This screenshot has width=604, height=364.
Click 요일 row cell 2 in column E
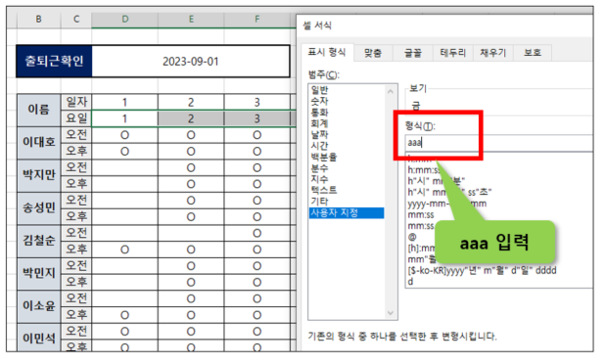191,118
